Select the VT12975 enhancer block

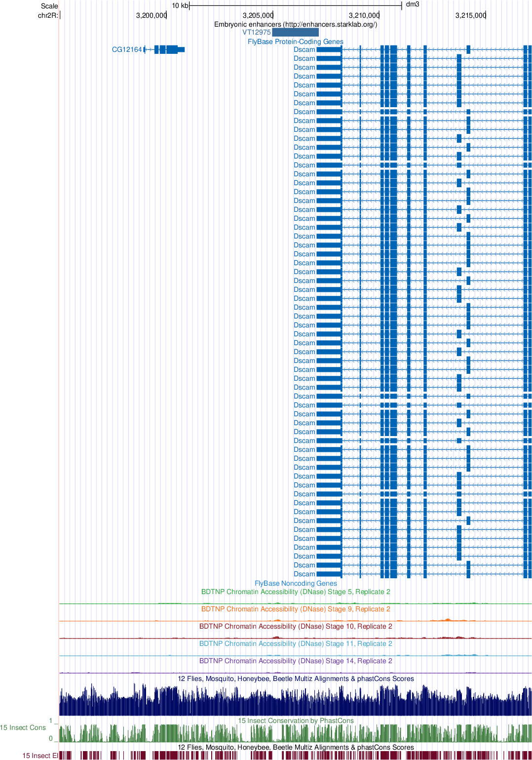295,33
